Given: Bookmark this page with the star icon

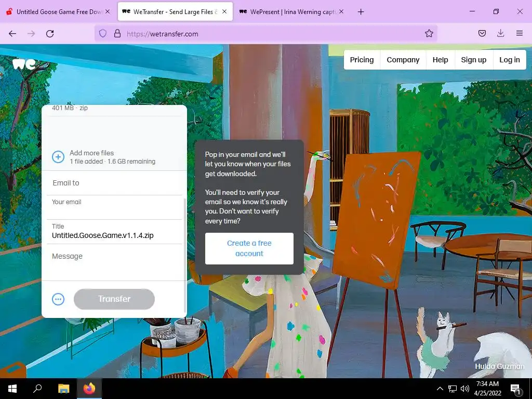Looking at the screenshot, I should coord(429,34).
